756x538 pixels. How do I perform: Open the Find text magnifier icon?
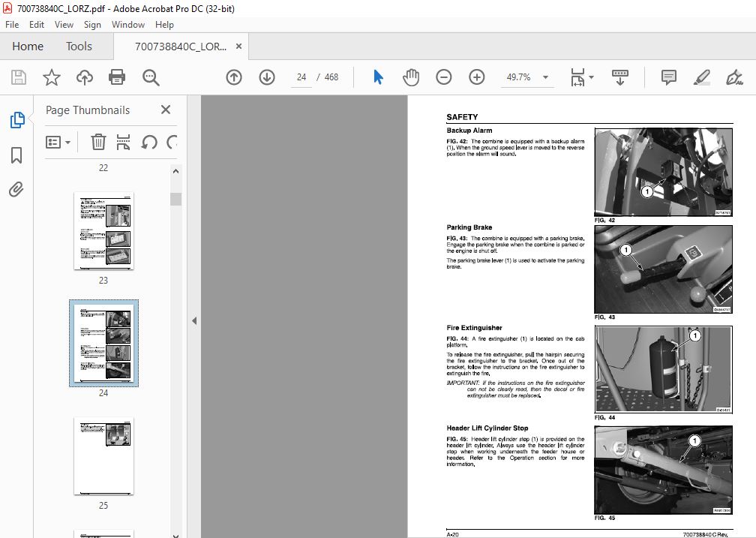[151, 77]
